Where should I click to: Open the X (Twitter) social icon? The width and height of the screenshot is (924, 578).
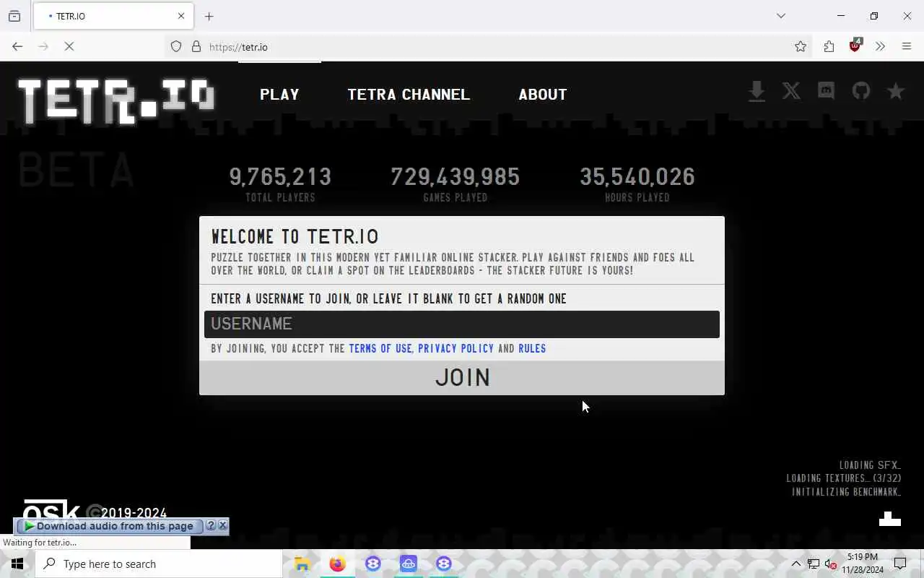tap(791, 91)
